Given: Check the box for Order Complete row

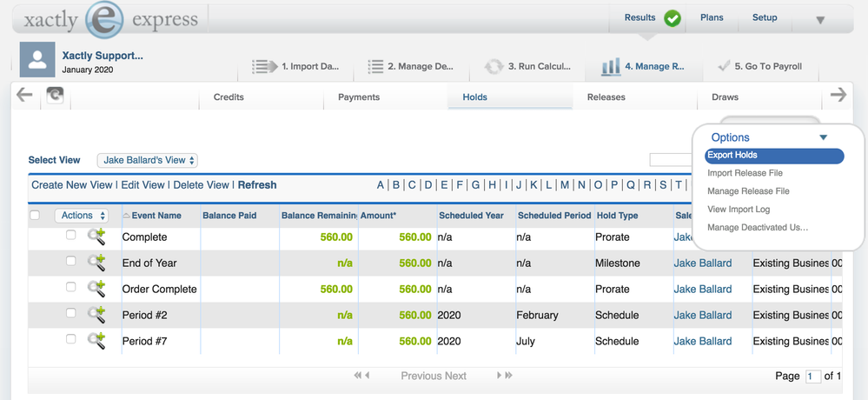Looking at the screenshot, I should pos(71,287).
